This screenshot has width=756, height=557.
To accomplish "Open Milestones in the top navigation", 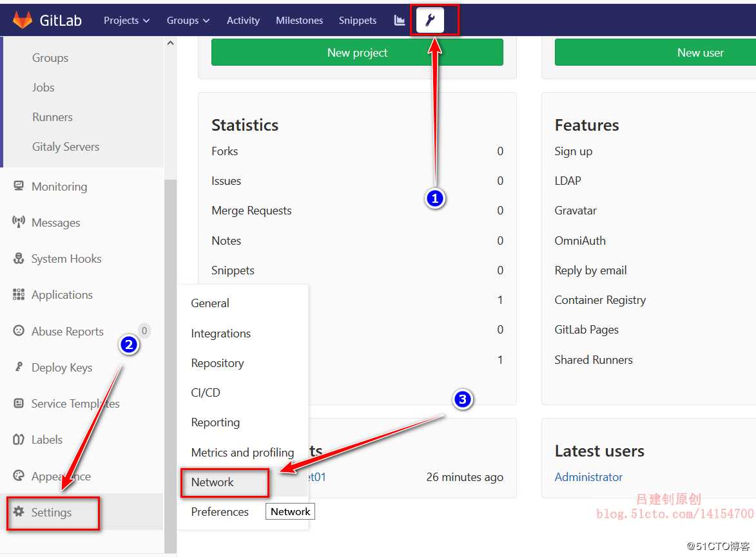I will pyautogui.click(x=300, y=20).
